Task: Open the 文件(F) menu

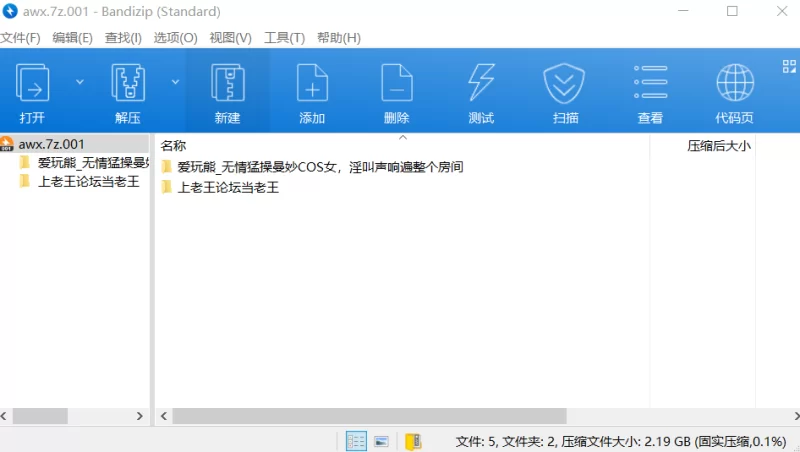Action: coord(20,37)
